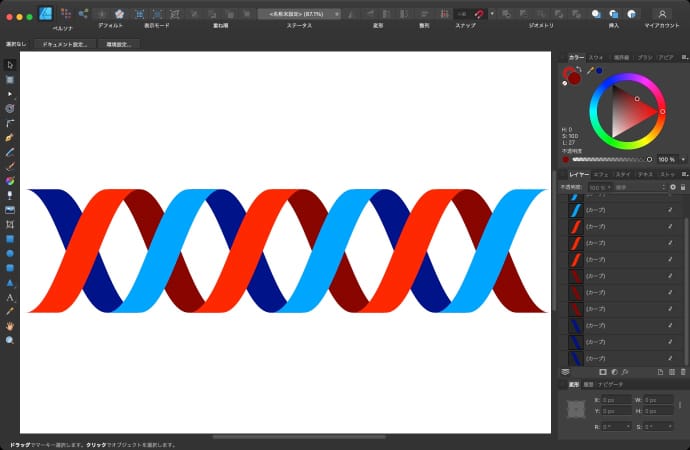The width and height of the screenshot is (690, 450).
Task: Switch to the スウォ (Swatches) tab
Action: (596, 58)
